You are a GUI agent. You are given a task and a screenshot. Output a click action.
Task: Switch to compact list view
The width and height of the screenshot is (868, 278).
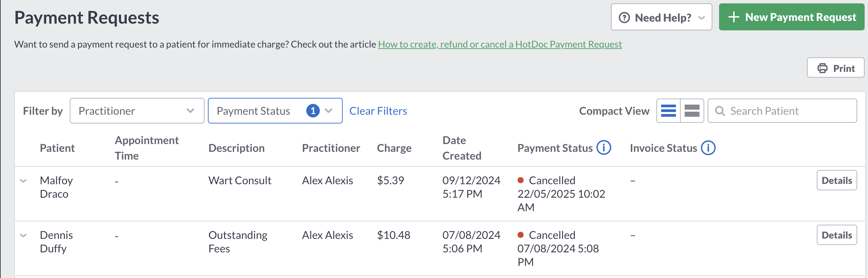669,111
